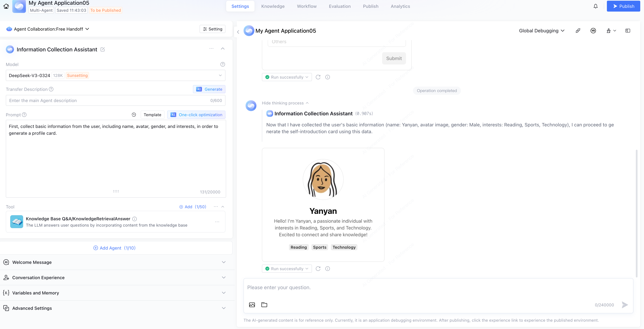Click the send message arrow
Image resolution: width=644 pixels, height=329 pixels.
(x=624, y=305)
